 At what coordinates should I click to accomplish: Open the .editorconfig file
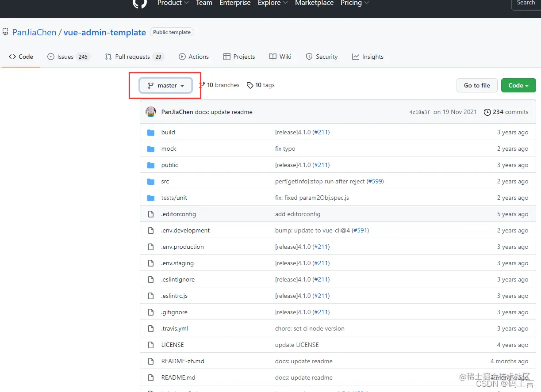(x=178, y=214)
